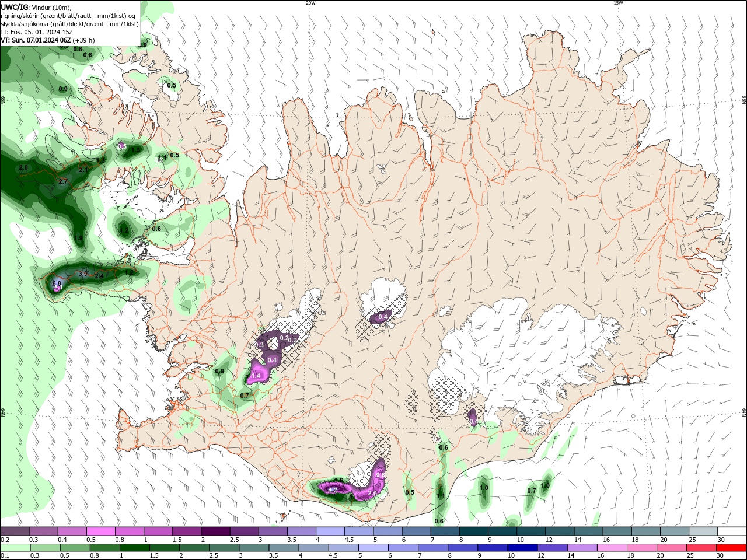Click the '1.4' value in the pink snow area
The width and height of the screenshot is (747, 560).
(x=256, y=376)
